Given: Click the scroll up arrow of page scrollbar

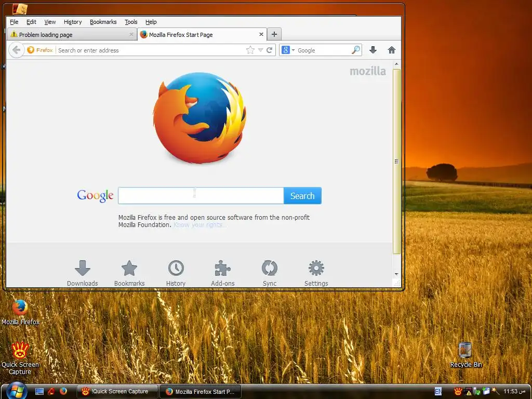Looking at the screenshot, I should (396, 64).
